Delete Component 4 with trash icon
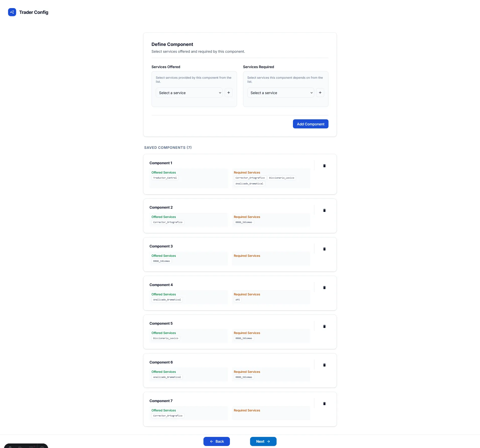 coord(324,288)
